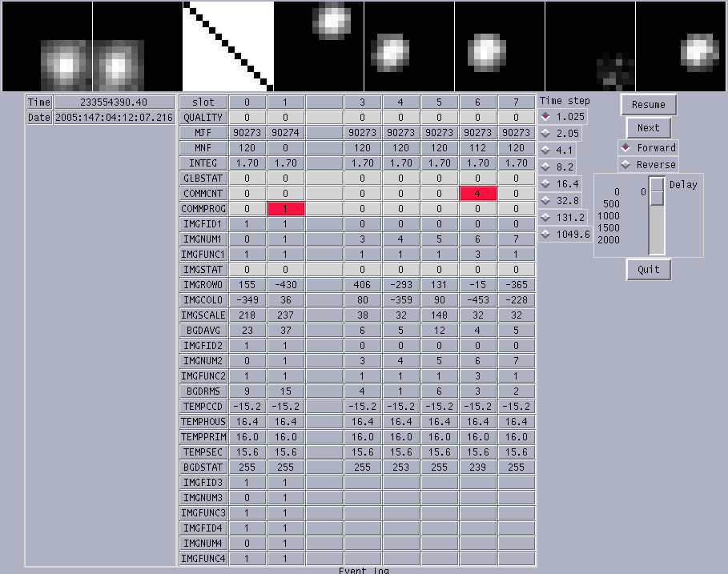Choose the 1.025 time step
728x574 pixels.
pos(563,116)
